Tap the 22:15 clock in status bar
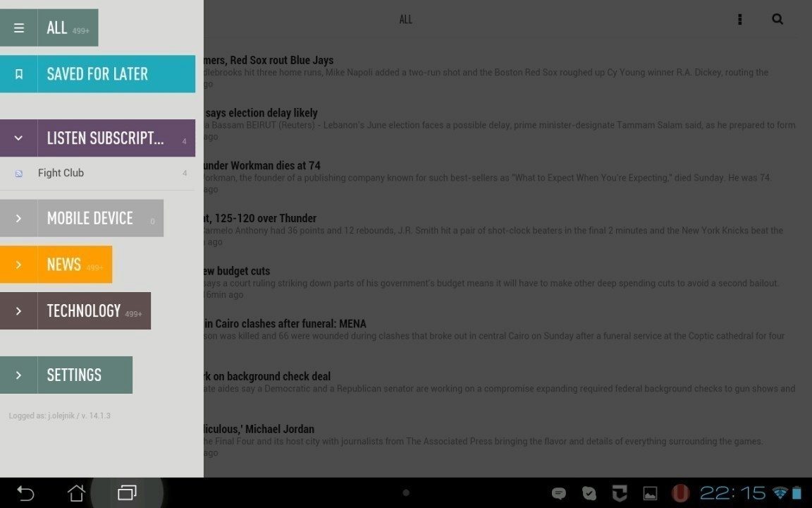The image size is (812, 508). click(732, 493)
